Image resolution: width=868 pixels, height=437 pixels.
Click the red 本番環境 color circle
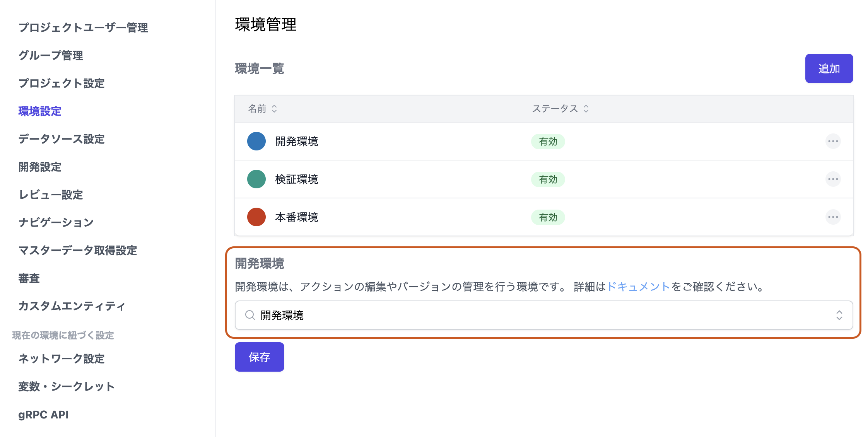click(x=256, y=217)
